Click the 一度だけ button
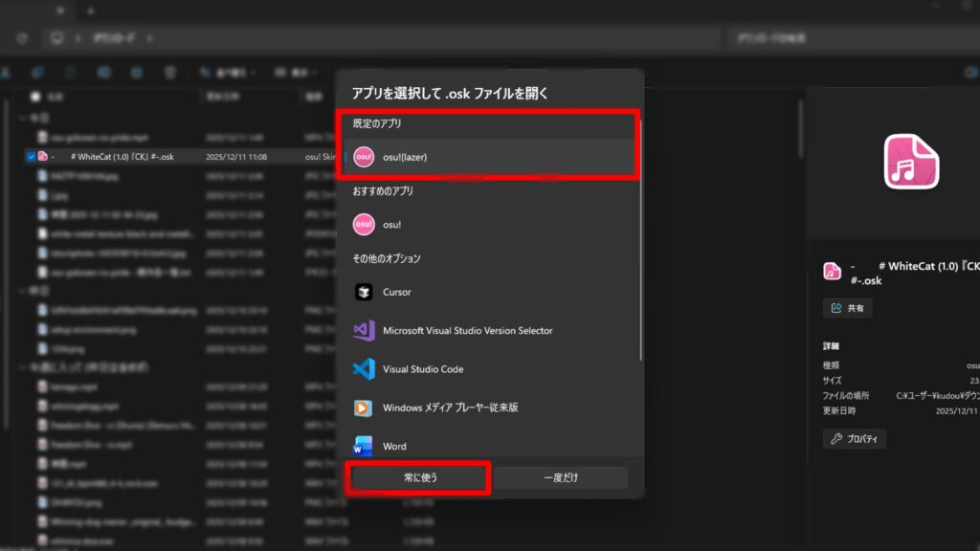 click(x=561, y=477)
